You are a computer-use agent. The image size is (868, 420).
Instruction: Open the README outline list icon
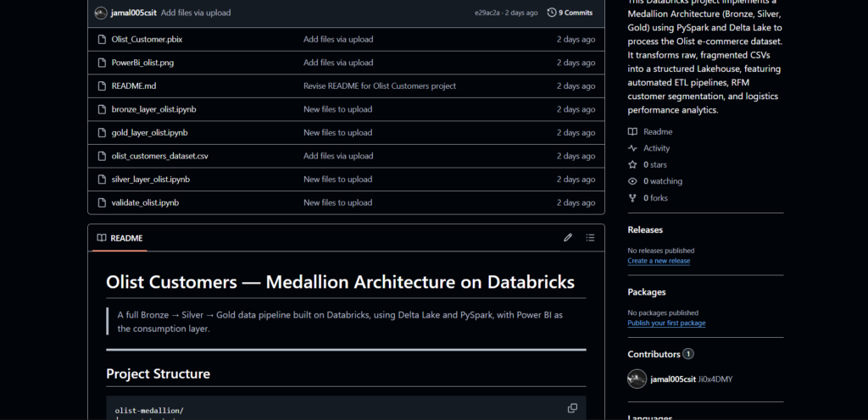591,238
